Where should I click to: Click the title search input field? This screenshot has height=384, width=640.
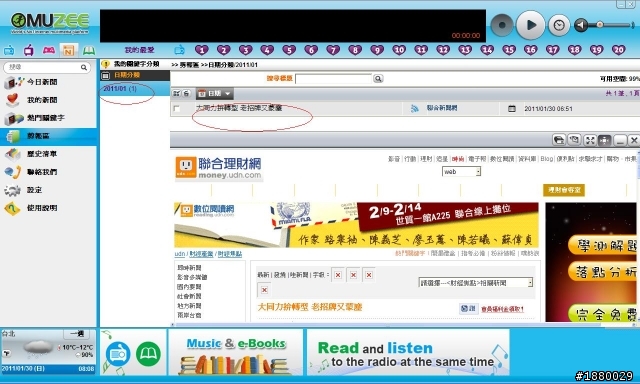click(x=333, y=78)
